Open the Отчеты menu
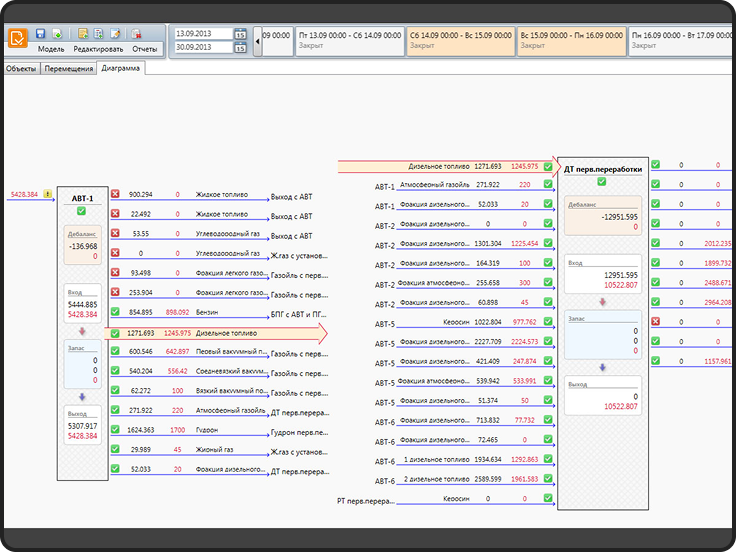This screenshot has height=552, width=736. point(144,48)
